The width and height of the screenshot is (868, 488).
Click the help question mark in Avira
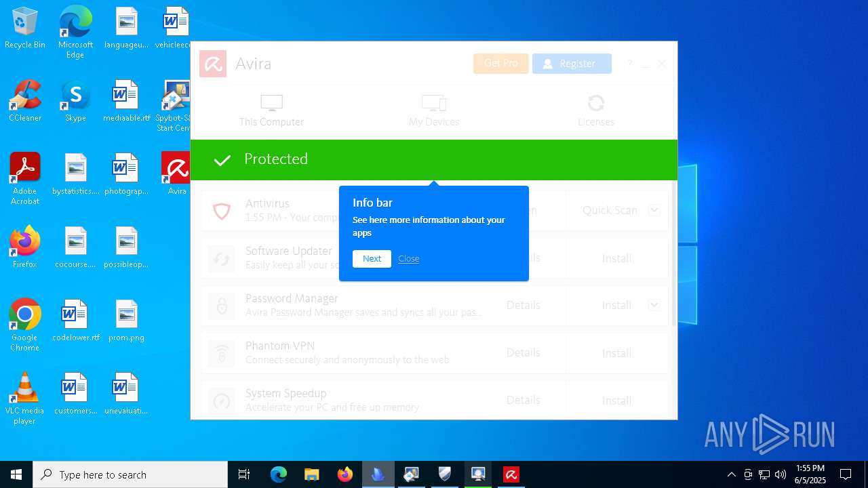pos(629,64)
